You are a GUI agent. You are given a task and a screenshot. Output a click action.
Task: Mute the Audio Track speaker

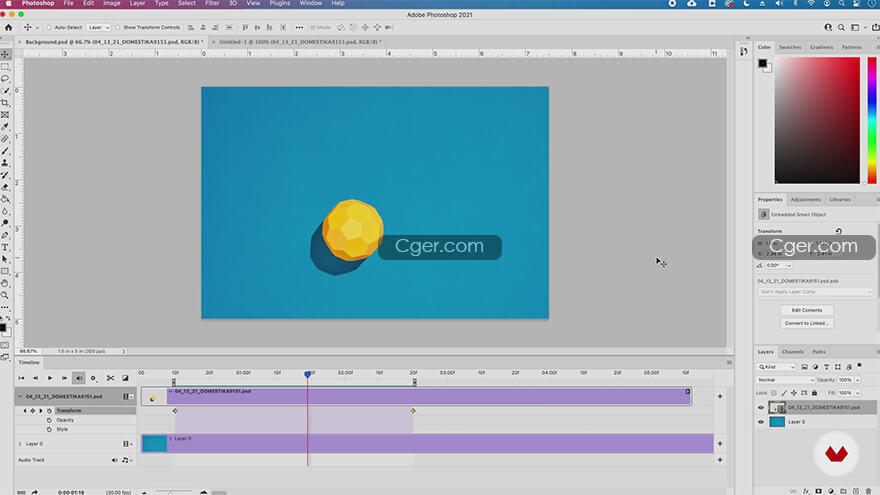[x=114, y=460]
